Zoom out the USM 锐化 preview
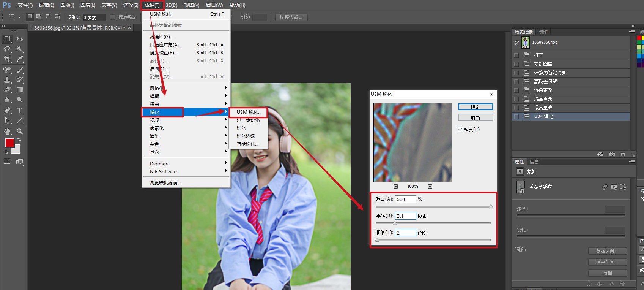644x290 pixels. pos(395,186)
